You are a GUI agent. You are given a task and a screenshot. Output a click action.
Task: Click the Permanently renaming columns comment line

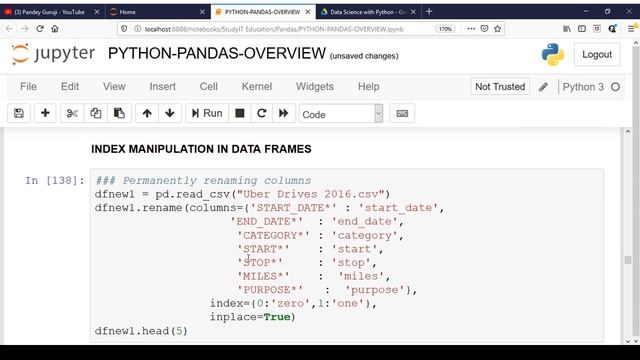203,180
